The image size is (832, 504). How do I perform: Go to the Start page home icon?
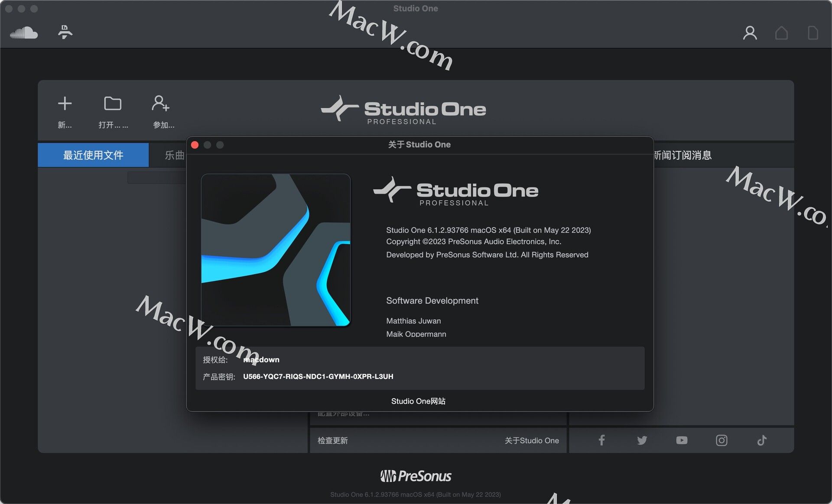[781, 33]
